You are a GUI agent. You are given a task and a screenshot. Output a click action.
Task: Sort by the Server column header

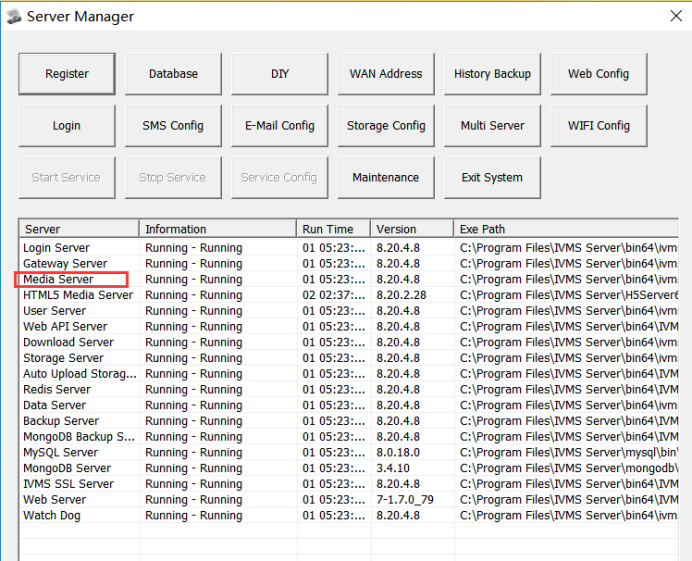click(79, 229)
